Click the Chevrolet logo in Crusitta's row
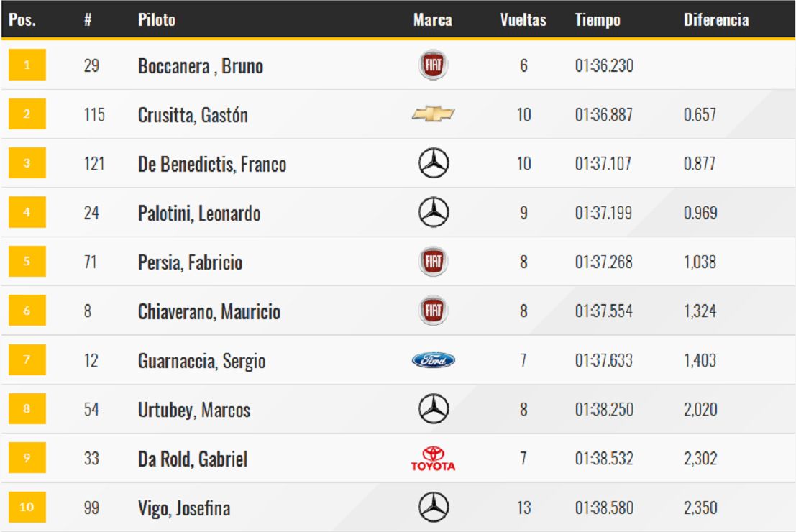The height and width of the screenshot is (532, 796). [x=433, y=114]
